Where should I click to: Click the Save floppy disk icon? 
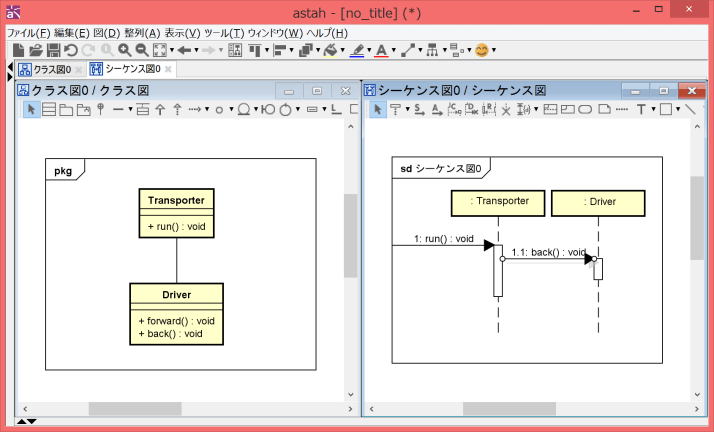point(53,49)
